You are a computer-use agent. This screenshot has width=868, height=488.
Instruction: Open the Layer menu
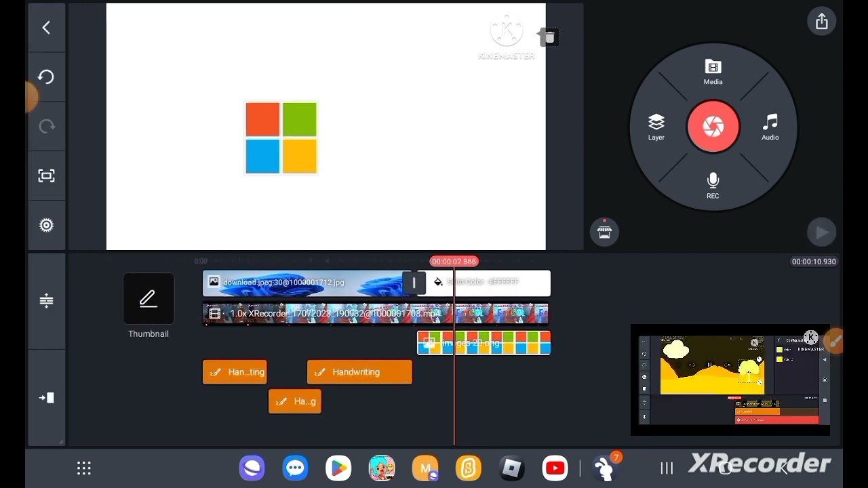pos(656,127)
